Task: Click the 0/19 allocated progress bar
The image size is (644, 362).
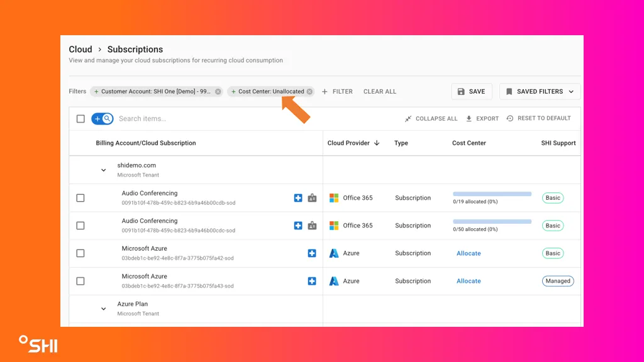Action: point(492,194)
